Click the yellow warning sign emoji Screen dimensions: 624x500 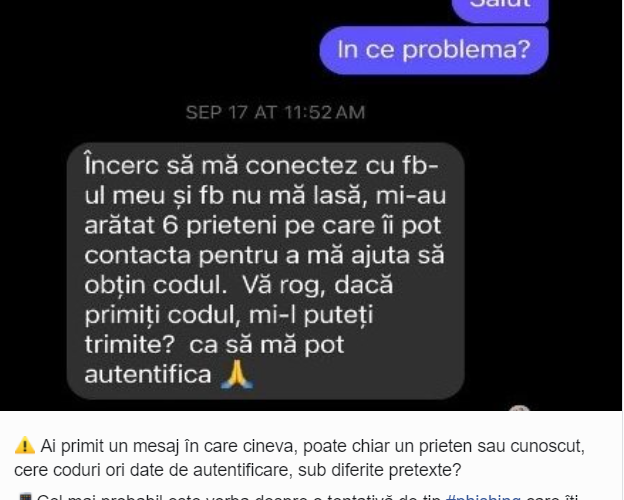pyautogui.click(x=25, y=445)
